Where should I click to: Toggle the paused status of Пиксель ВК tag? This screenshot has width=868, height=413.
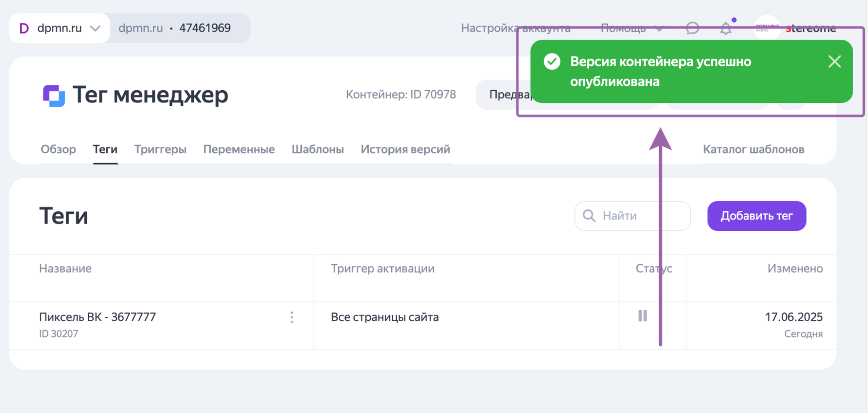(641, 317)
